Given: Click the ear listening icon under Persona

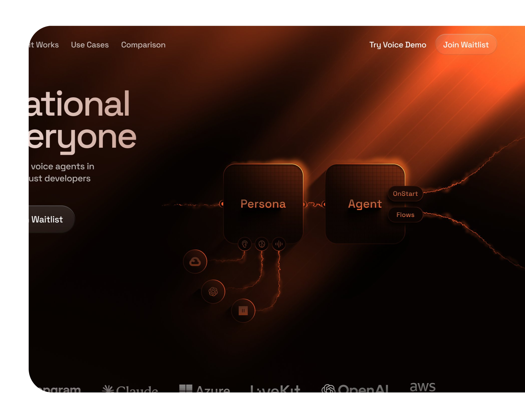Looking at the screenshot, I should pos(244,244).
